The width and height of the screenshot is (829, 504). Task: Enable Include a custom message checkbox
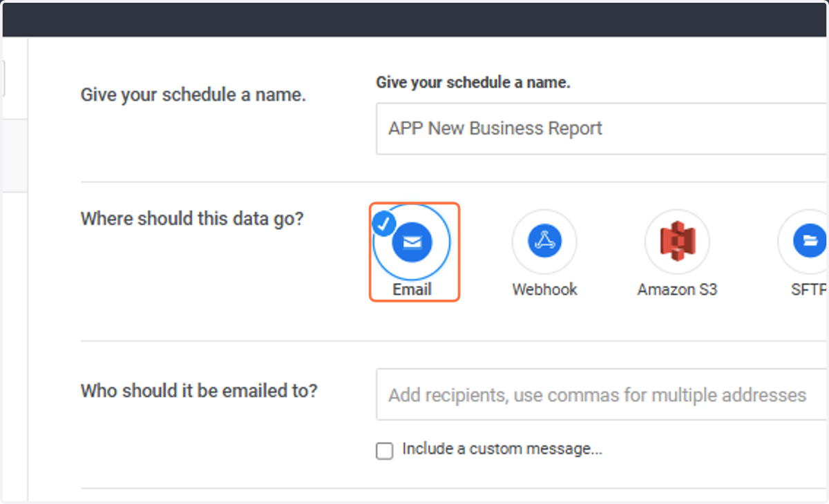click(x=384, y=451)
